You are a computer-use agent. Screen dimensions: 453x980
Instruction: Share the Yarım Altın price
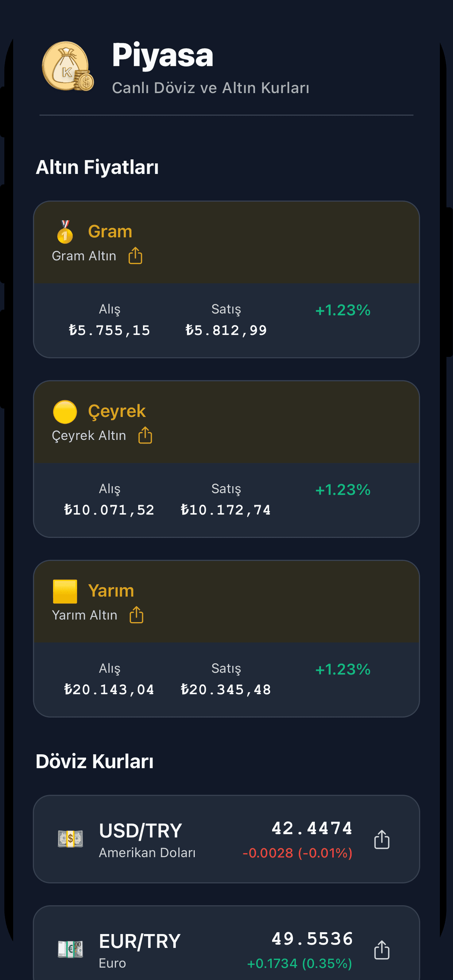click(136, 615)
